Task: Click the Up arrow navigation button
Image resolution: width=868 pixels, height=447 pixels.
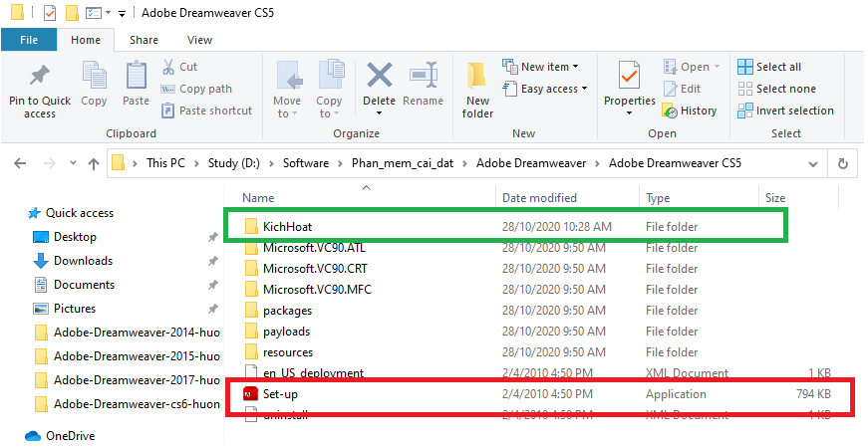Action: coord(94,163)
